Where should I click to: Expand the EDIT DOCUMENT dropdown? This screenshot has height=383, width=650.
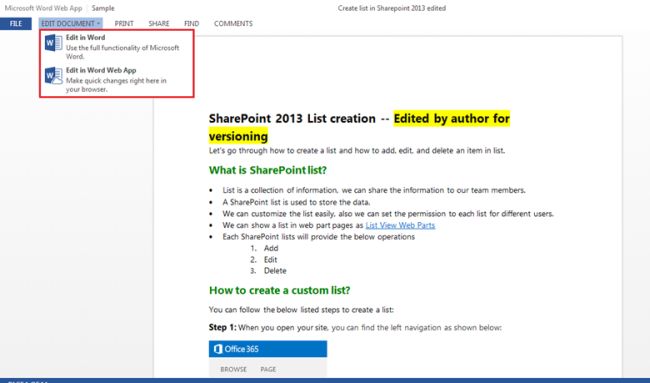coord(70,24)
